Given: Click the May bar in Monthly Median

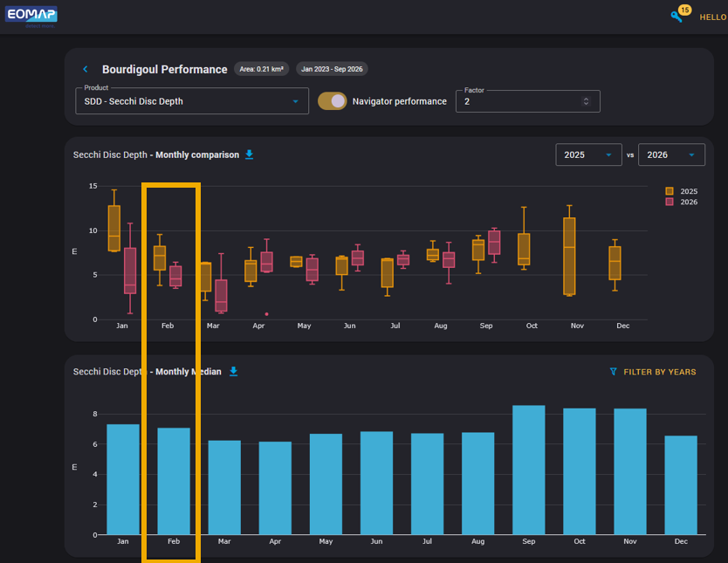Looking at the screenshot, I should click(326, 484).
